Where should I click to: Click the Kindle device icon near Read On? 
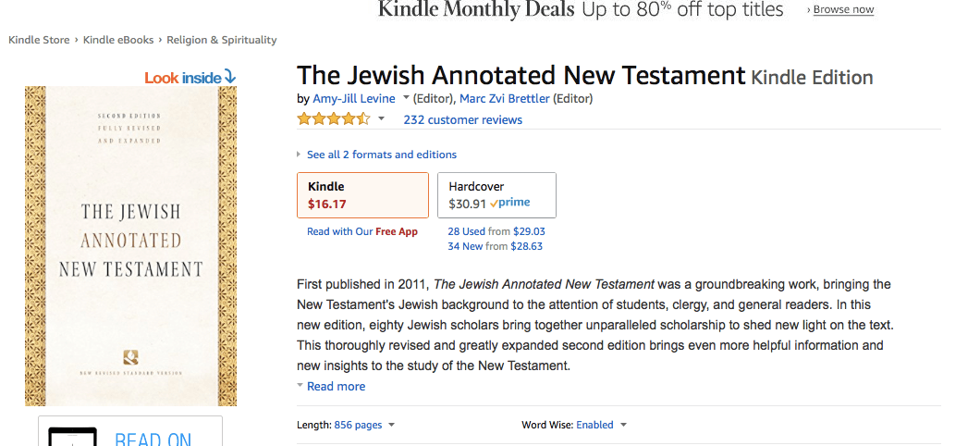(x=72, y=437)
